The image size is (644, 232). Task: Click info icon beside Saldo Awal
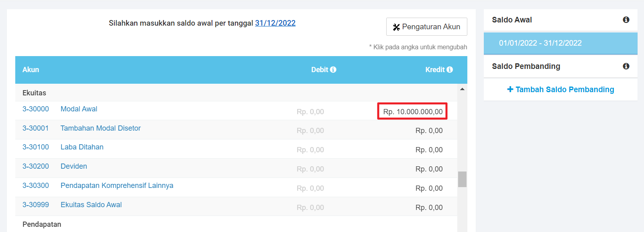pos(626,20)
